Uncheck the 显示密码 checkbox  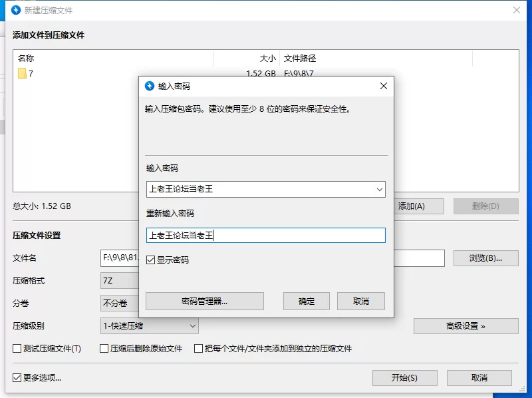[x=150, y=260]
